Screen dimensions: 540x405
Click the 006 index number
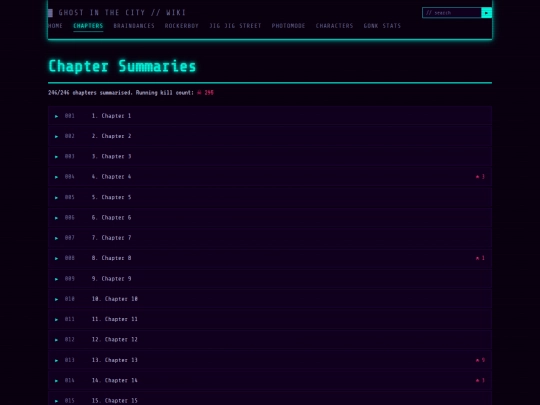70,217
